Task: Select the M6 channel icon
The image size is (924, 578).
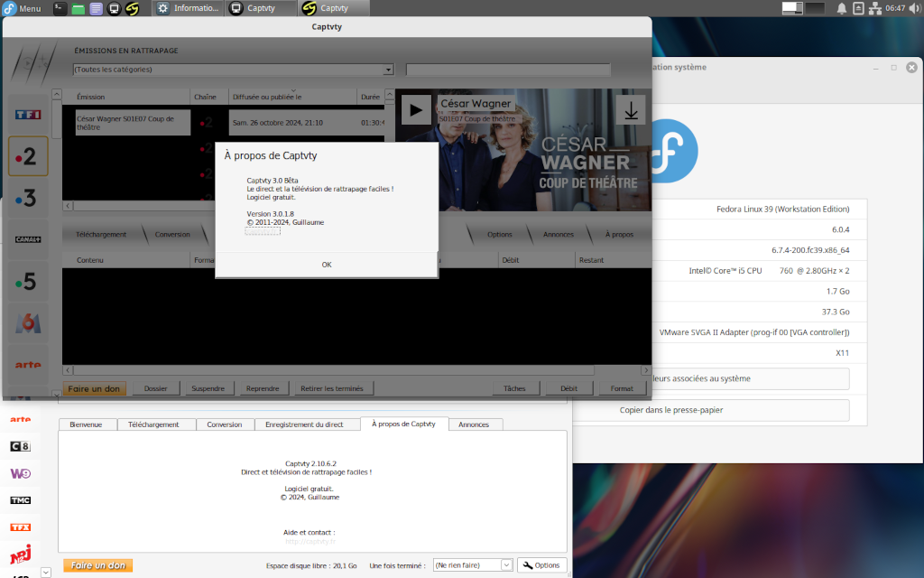Action: pos(27,322)
